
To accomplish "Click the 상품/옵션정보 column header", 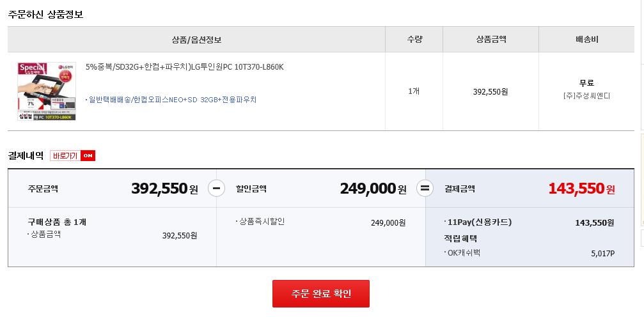I will coord(196,40).
